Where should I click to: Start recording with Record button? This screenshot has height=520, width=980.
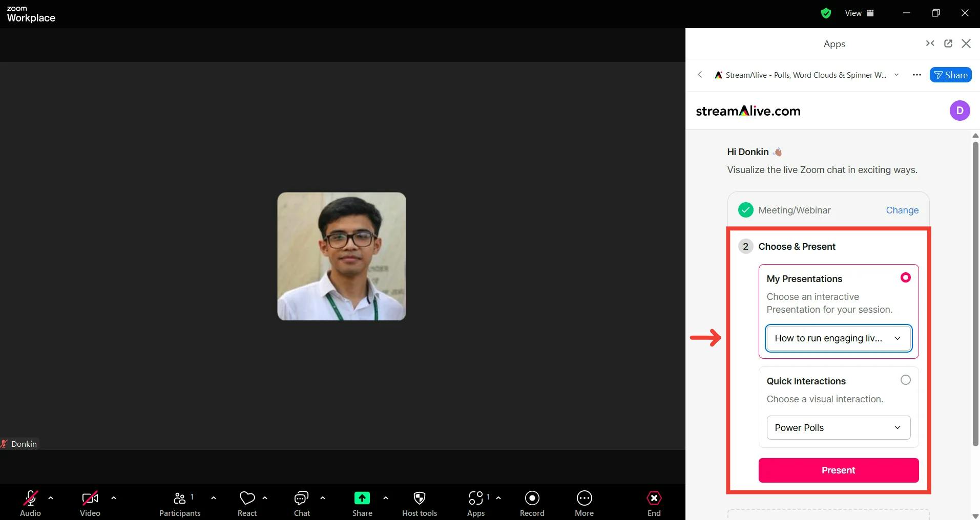(532, 503)
